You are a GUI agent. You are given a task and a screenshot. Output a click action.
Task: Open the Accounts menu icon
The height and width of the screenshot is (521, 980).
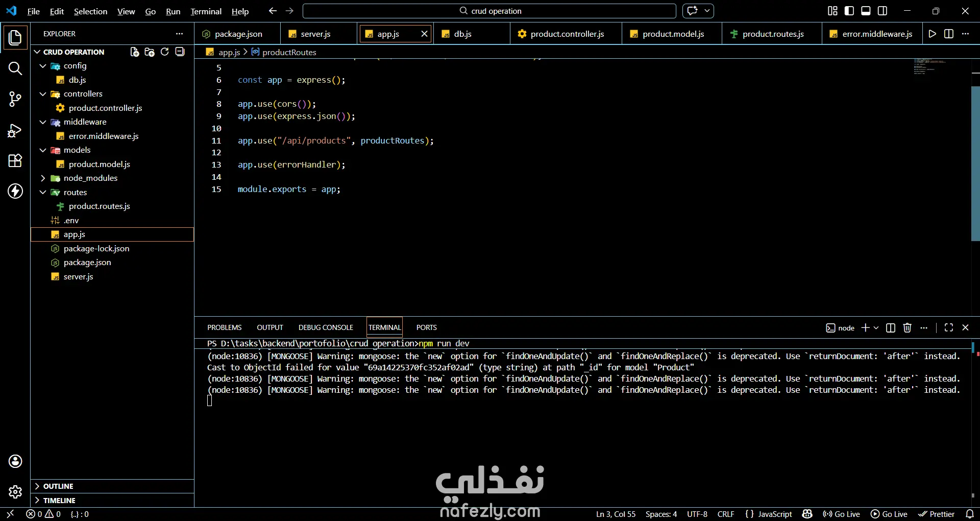click(x=15, y=461)
